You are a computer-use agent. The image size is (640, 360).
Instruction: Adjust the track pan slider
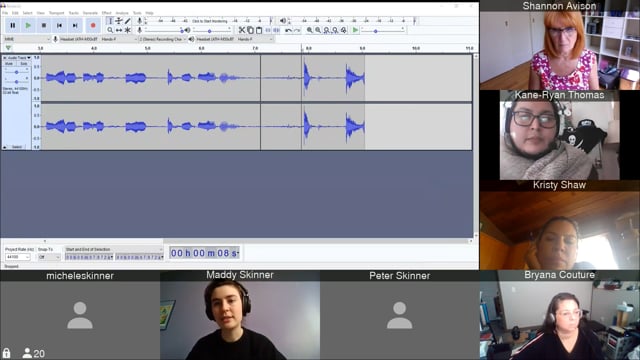pos(16,81)
